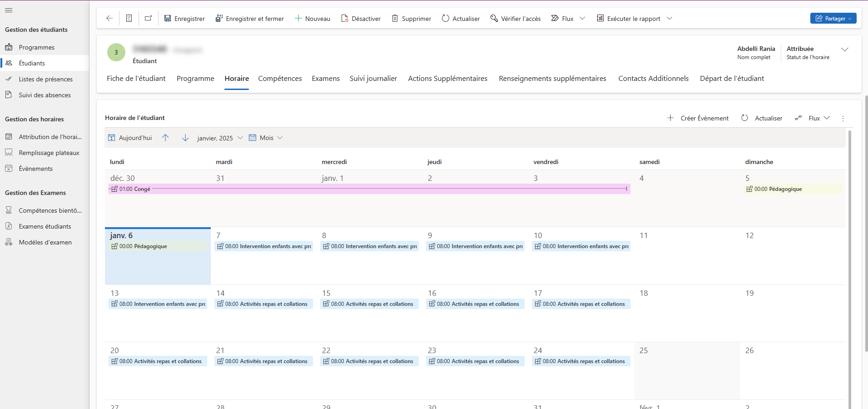Screen dimensions: 868x409
Task: Open Remplissage plateaux in sidebar
Action: click(45, 153)
